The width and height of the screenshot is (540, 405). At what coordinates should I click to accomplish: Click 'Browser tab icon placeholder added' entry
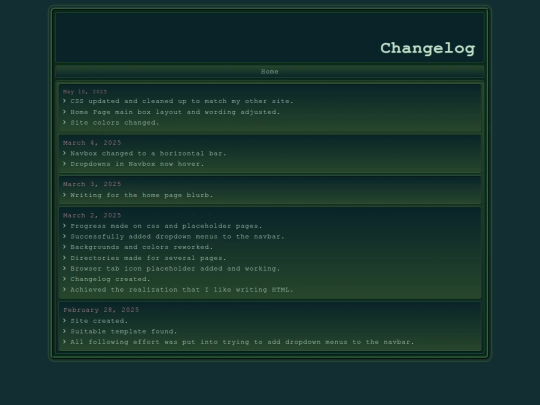tap(175, 268)
